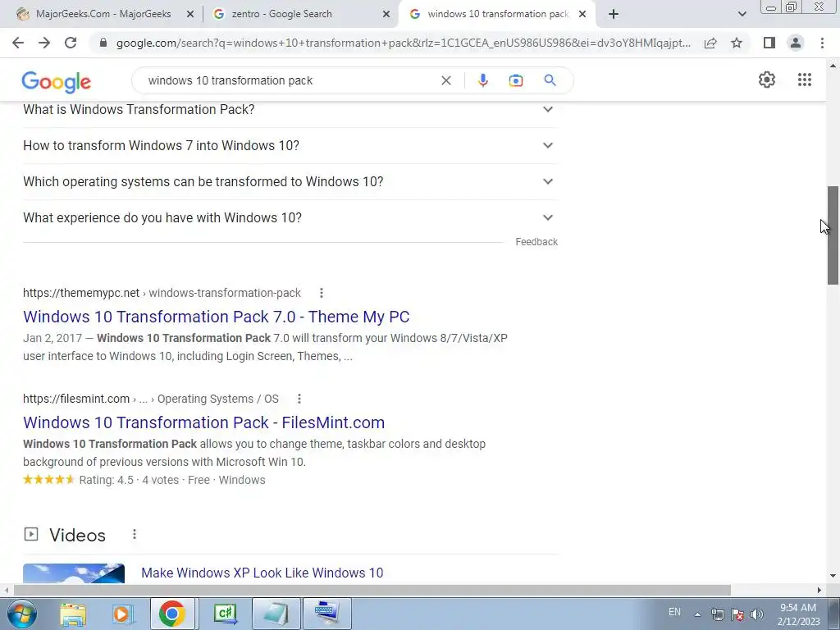Click the 'Rating: 4.5 · 4 votes' text
This screenshot has width=840, height=630.
[129, 480]
